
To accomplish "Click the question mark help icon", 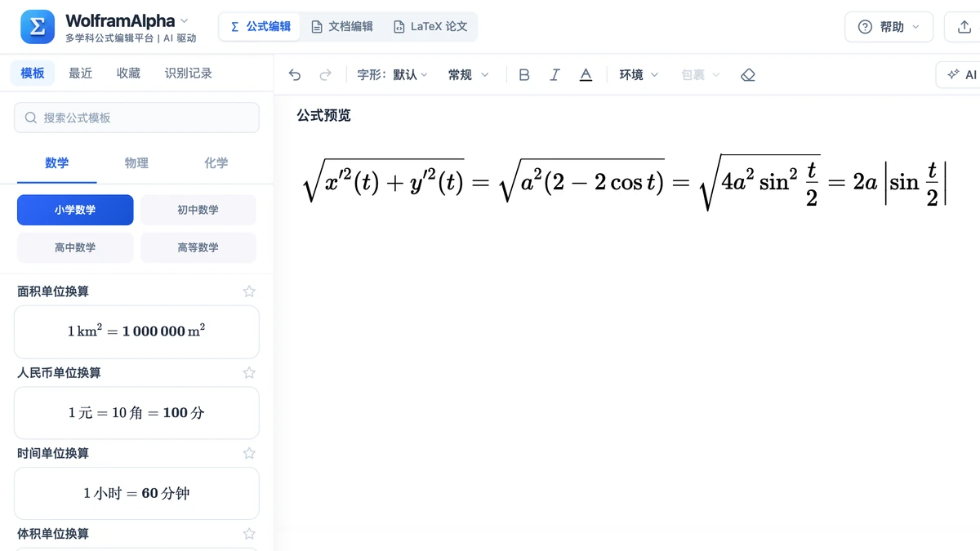I will click(x=865, y=27).
